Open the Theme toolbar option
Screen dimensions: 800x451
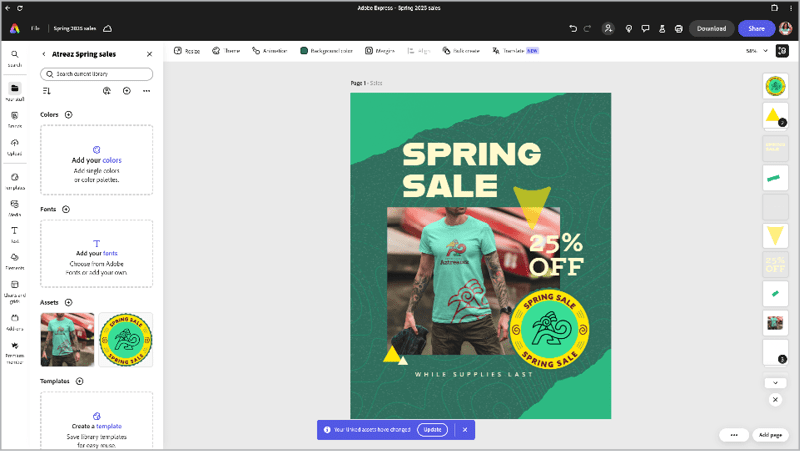pos(226,51)
